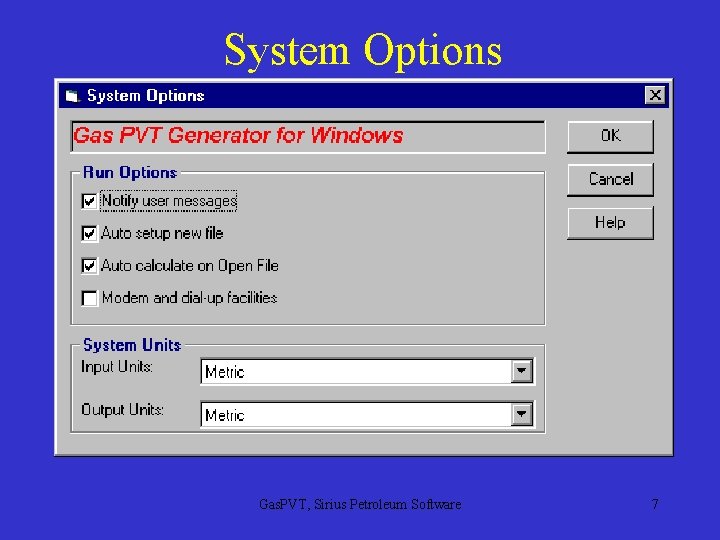Close the System Options dialog
The height and width of the screenshot is (540, 720).
[x=655, y=96]
